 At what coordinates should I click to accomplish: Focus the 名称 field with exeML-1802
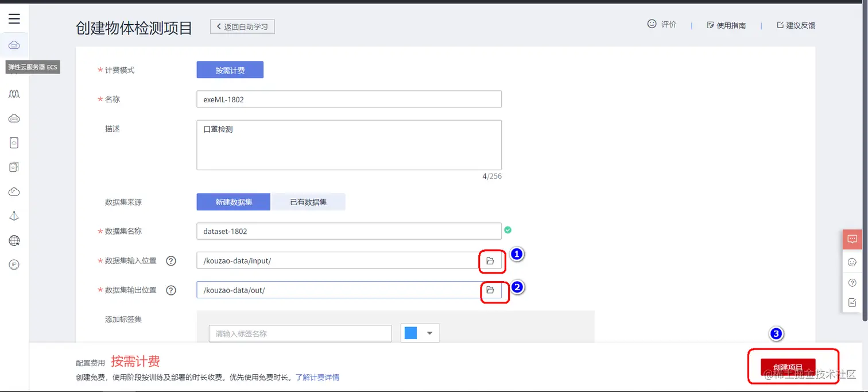tap(349, 99)
